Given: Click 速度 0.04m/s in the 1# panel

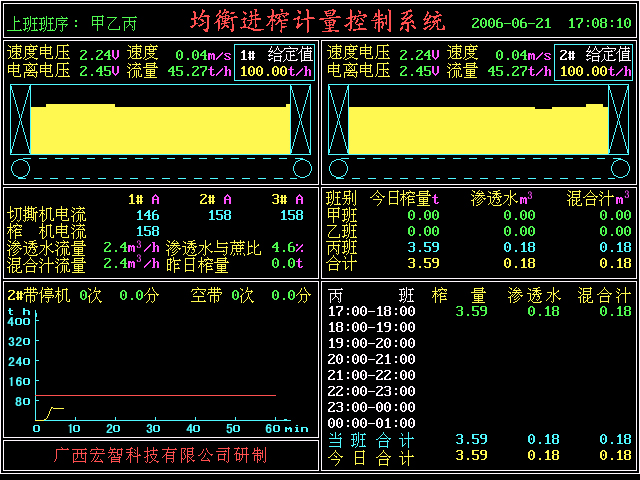Looking at the screenshot, I should coord(179,54).
